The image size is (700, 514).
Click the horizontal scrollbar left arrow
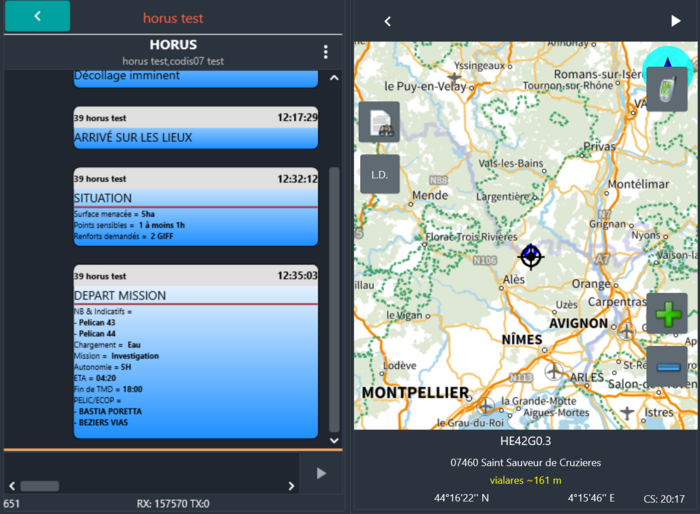pos(12,486)
